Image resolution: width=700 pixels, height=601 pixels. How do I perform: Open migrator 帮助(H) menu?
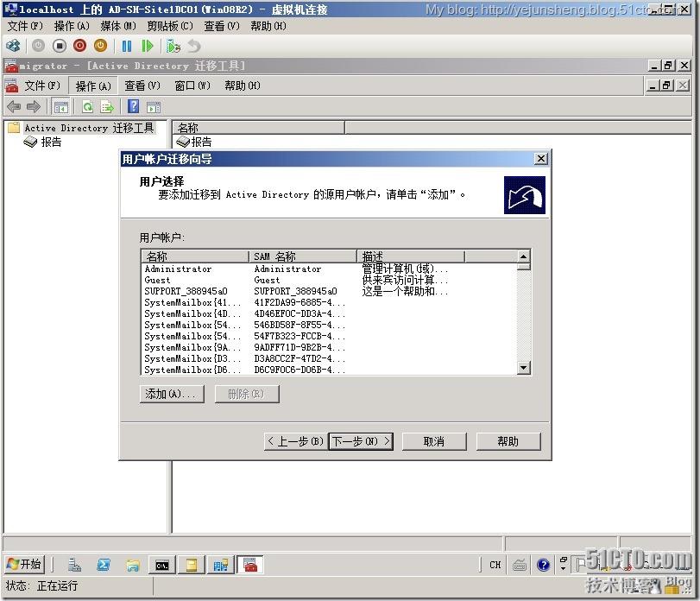pos(243,85)
